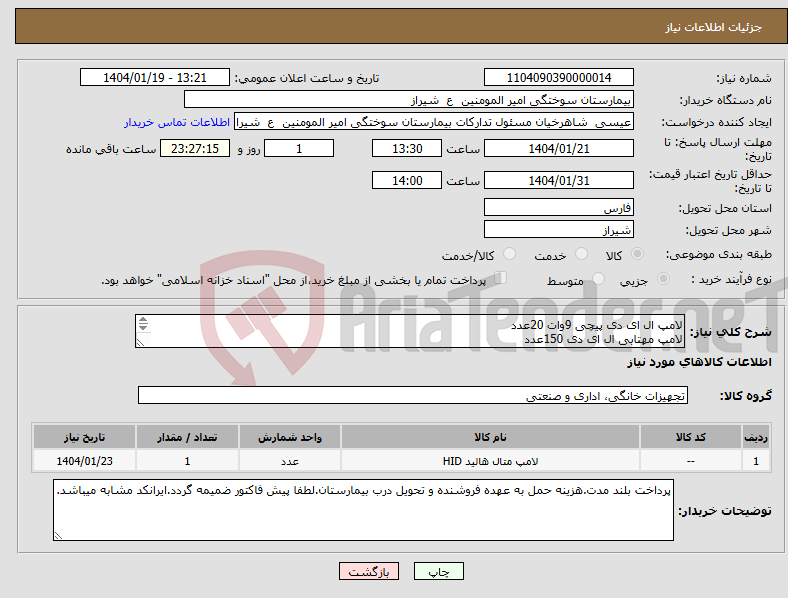The width and height of the screenshot is (788, 598).
Task: Click the تعداد / مقدار column header
Action: [187, 437]
